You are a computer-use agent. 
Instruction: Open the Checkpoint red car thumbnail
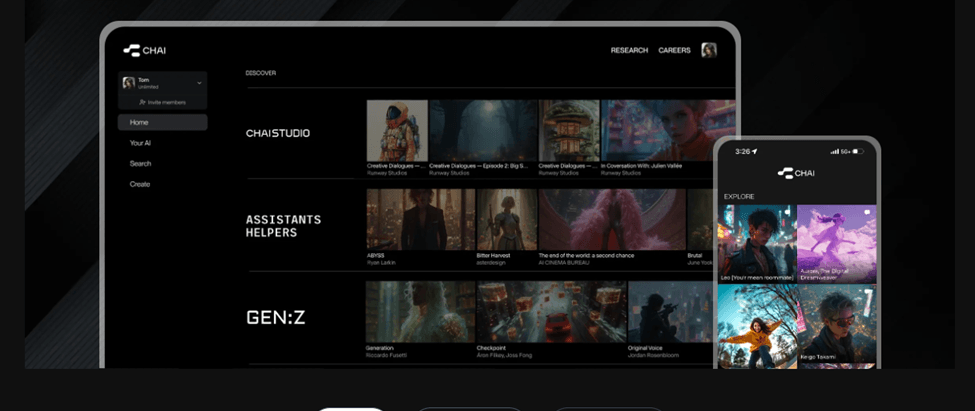pos(552,312)
